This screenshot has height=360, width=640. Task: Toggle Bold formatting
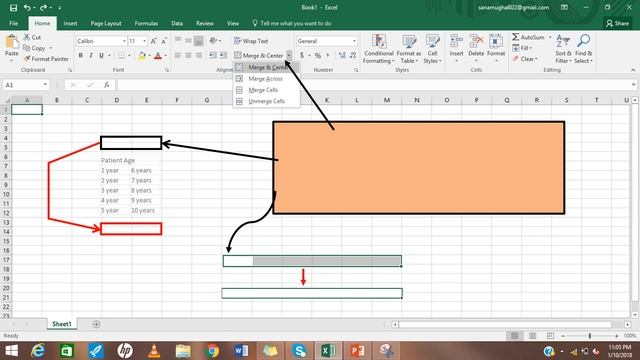(x=80, y=56)
